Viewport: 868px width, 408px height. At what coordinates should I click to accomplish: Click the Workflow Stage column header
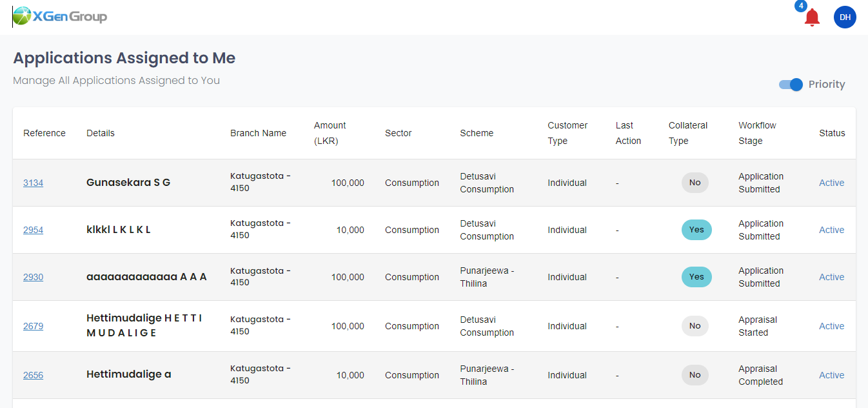click(x=757, y=133)
